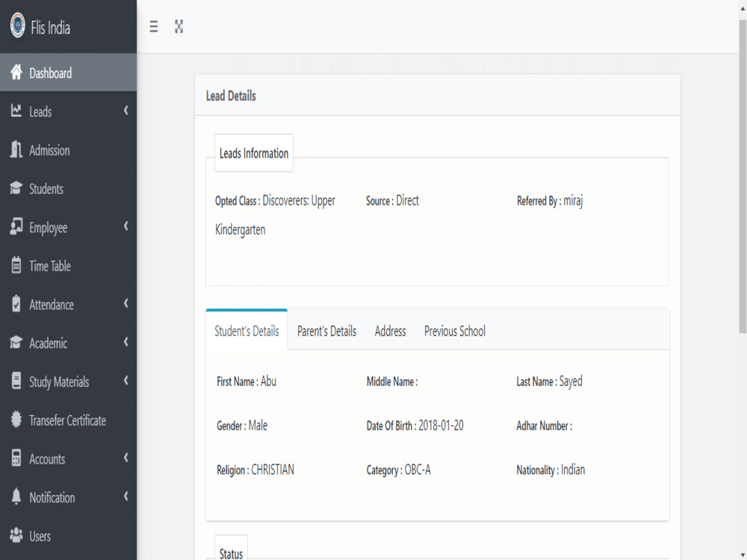Expand the Academic submenu chevron
Screen dimensions: 747x560
(126, 342)
